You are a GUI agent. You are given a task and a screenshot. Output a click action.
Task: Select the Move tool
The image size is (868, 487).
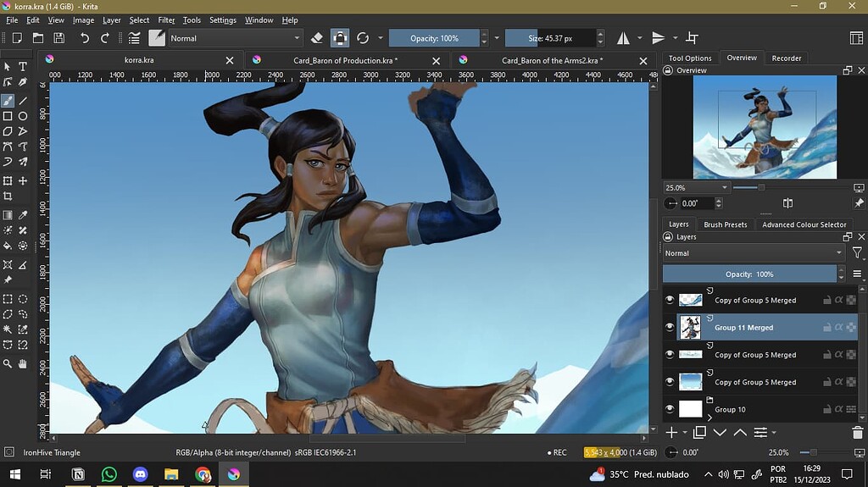coord(23,181)
